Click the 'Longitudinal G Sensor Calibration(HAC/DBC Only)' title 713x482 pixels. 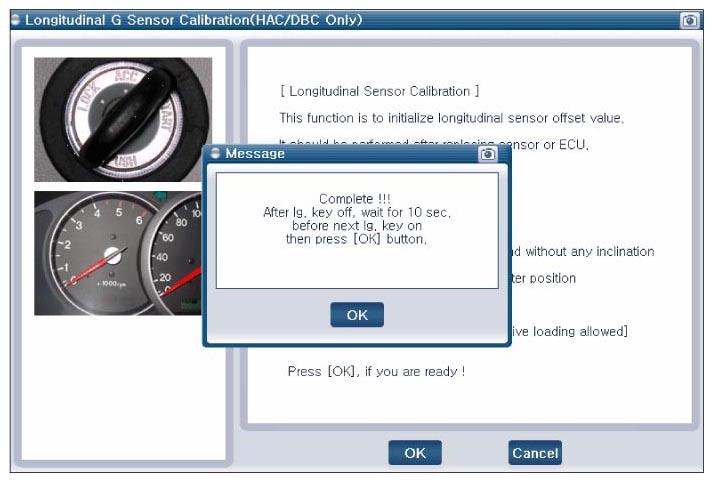click(x=194, y=20)
